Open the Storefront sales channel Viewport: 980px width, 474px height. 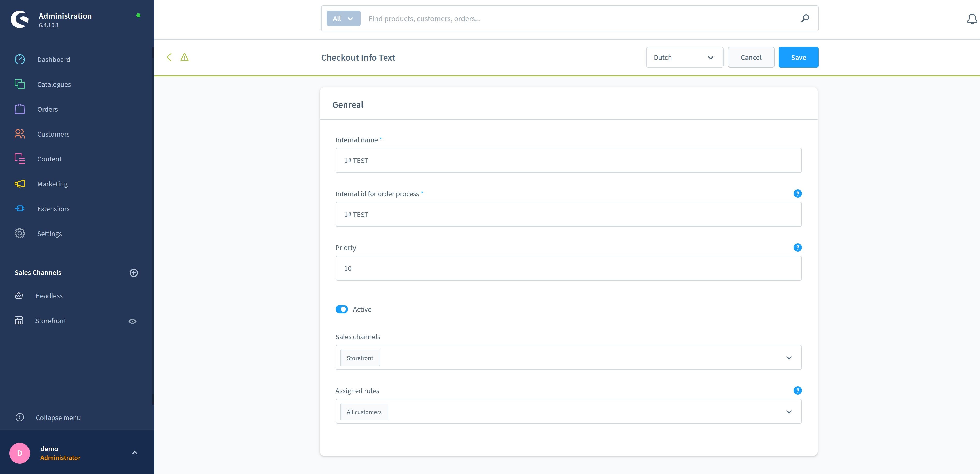click(x=51, y=321)
